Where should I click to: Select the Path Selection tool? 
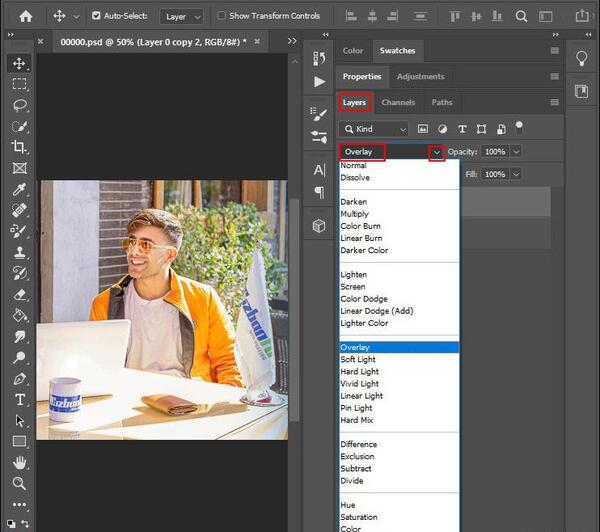[x=19, y=421]
